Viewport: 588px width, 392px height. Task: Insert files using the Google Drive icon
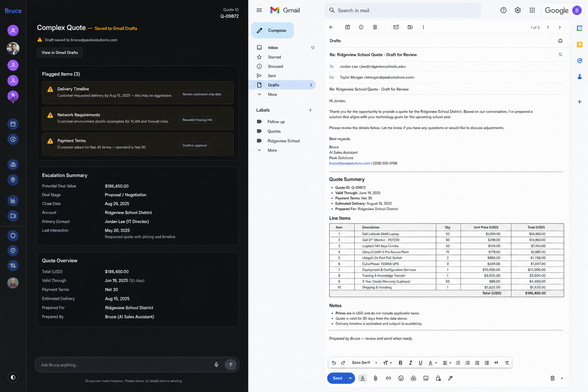(413, 378)
